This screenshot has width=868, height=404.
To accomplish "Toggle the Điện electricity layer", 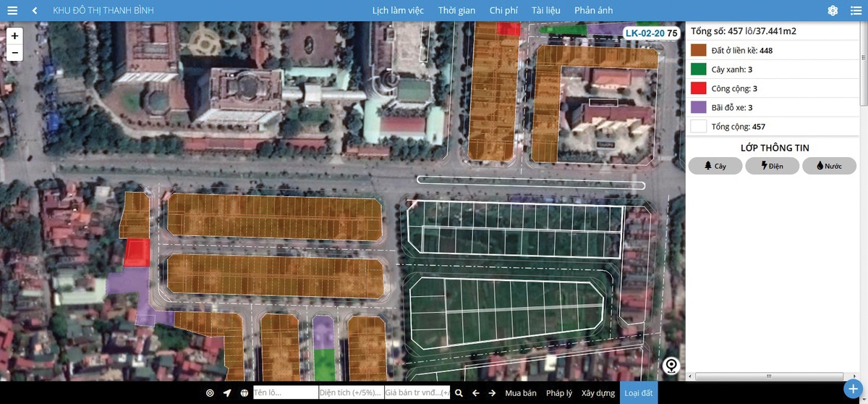I will (772, 166).
